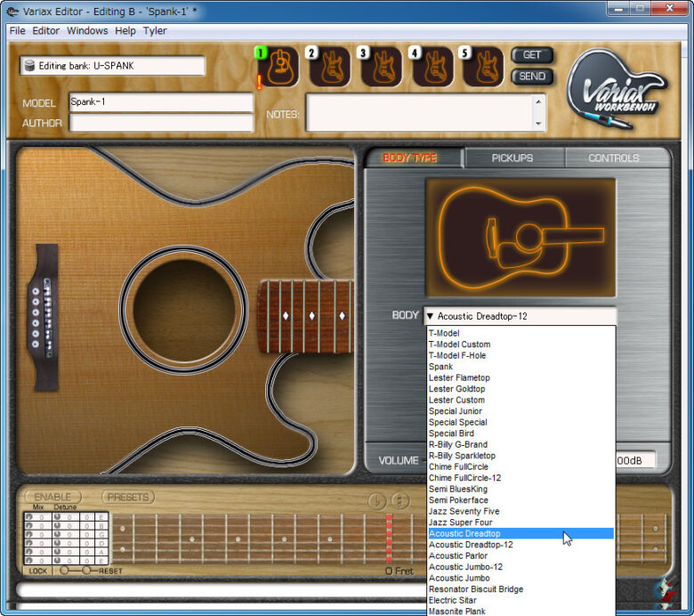Open the Editor menu
This screenshot has width=694, height=616.
(45, 30)
